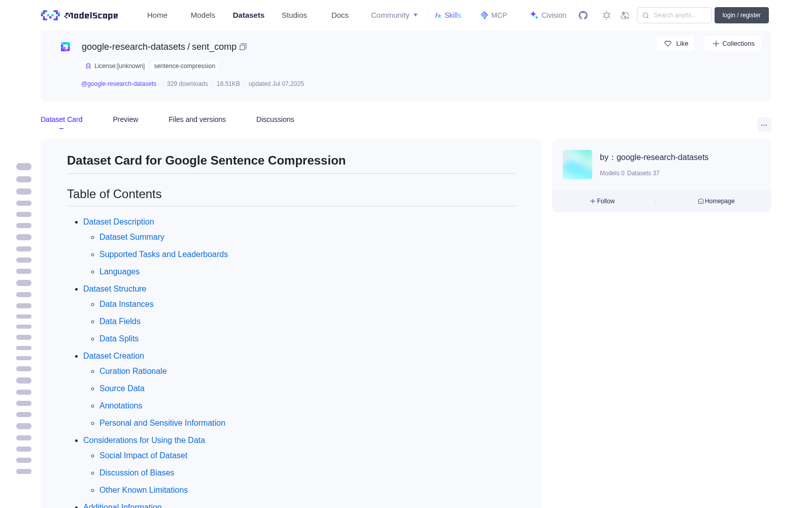Screen dimensions: 812x508
Task: Open the Civision link
Action: click(x=548, y=15)
